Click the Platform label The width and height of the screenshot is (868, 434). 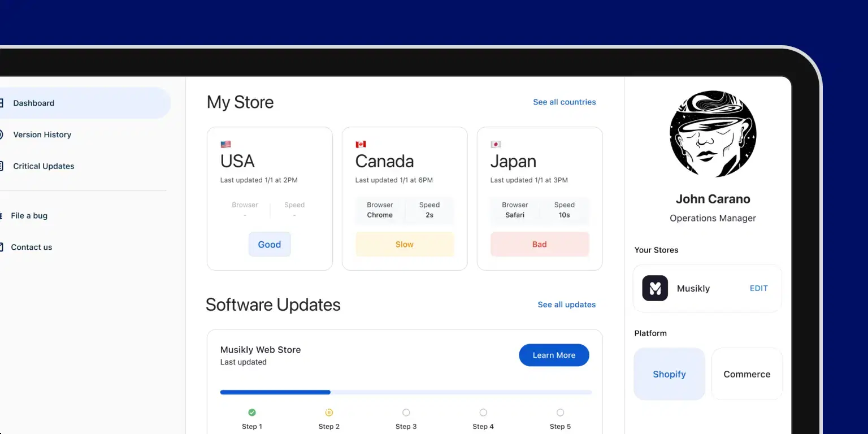[650, 333]
